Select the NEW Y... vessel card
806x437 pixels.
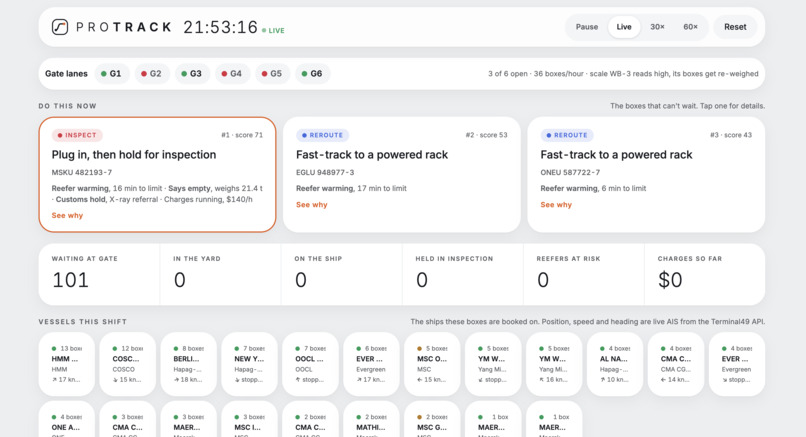[249, 364]
